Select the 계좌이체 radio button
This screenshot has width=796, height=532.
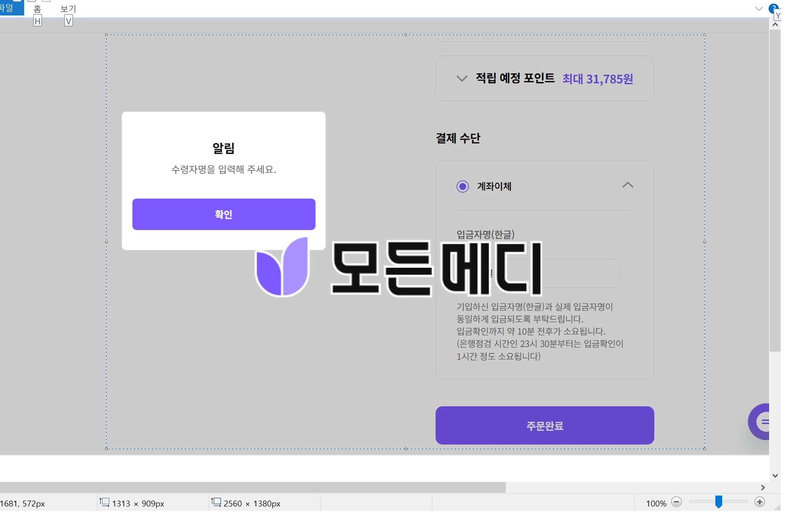pyautogui.click(x=462, y=186)
